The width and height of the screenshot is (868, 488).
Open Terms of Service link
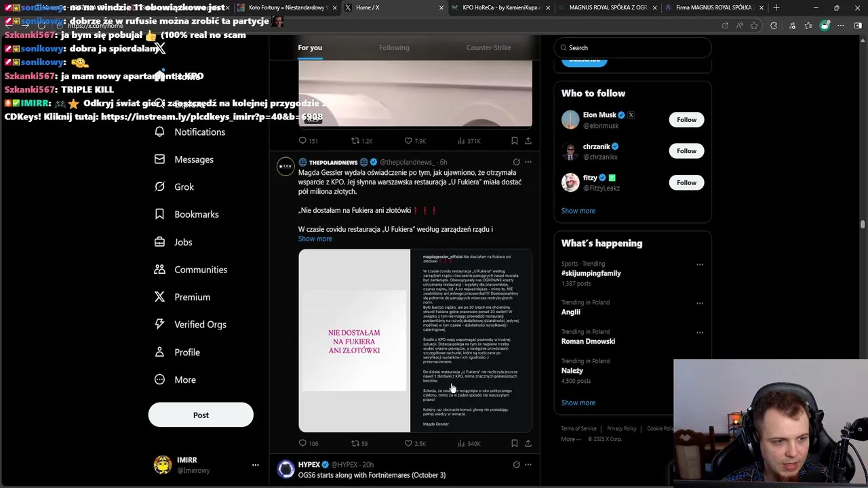tap(578, 428)
